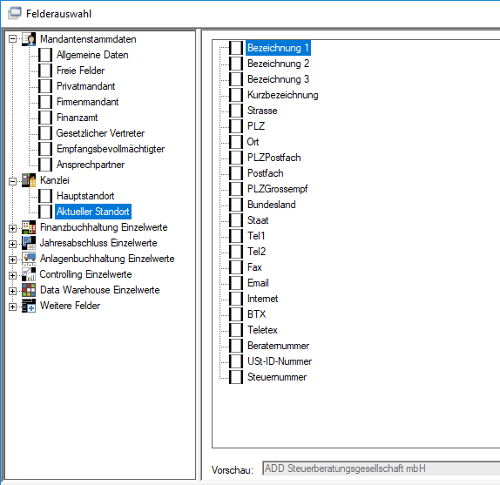Tick the Empfangsbevollmächtigter checkbox

[x=45, y=149]
